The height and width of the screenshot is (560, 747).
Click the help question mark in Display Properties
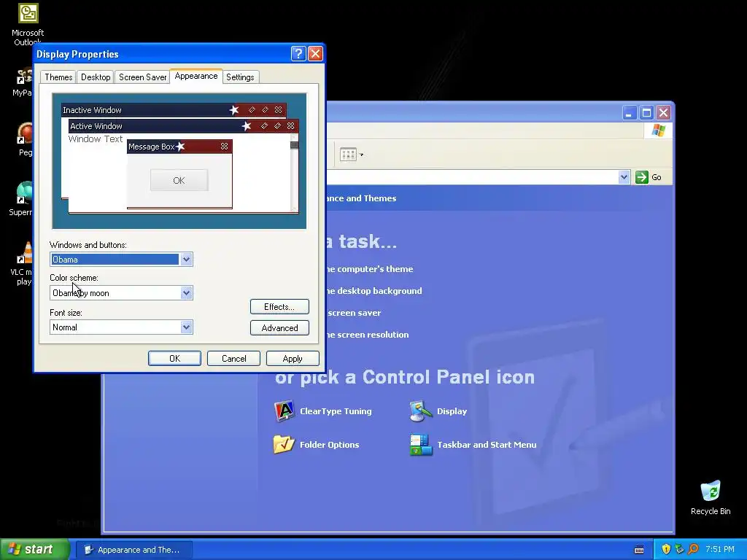pyautogui.click(x=298, y=53)
